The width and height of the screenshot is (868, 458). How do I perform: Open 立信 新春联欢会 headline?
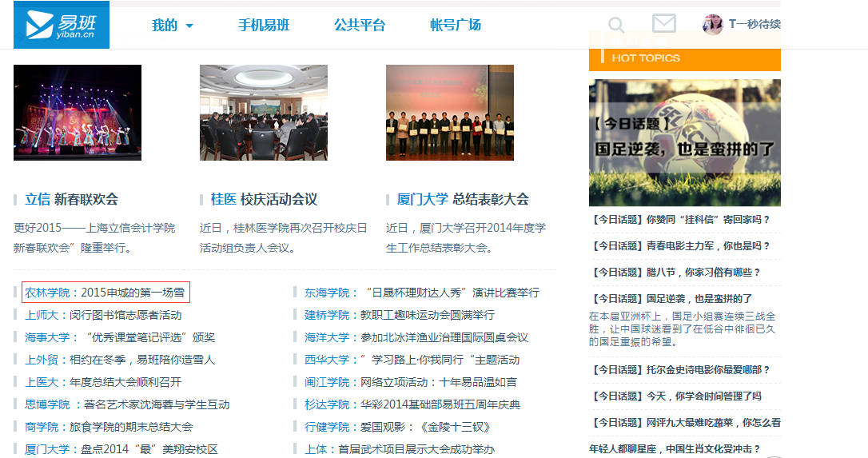(72, 199)
